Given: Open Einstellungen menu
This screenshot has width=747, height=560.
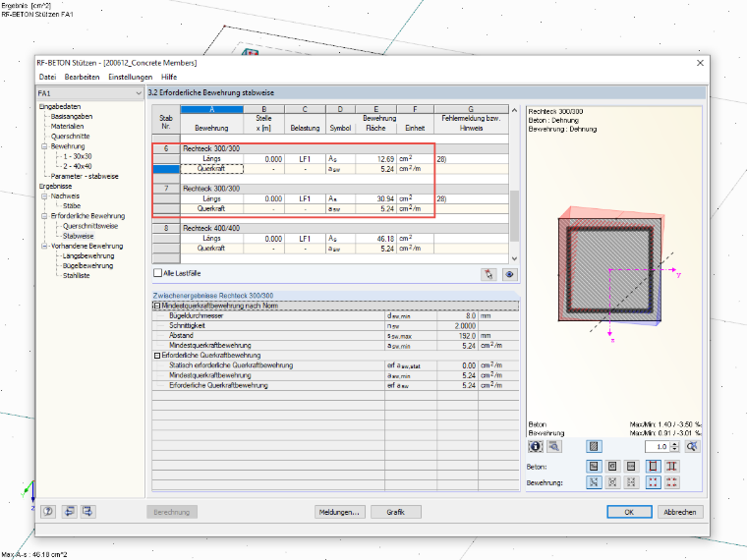Looking at the screenshot, I should [130, 77].
